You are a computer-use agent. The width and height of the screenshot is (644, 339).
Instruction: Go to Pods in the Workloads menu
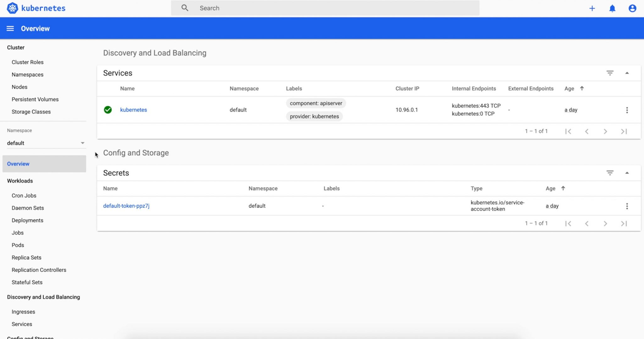18,245
